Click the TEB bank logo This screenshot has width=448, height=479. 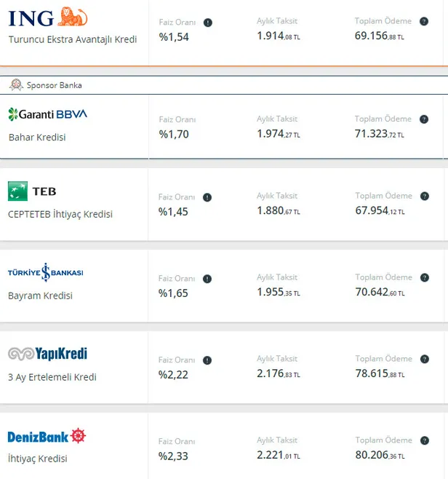click(31, 191)
